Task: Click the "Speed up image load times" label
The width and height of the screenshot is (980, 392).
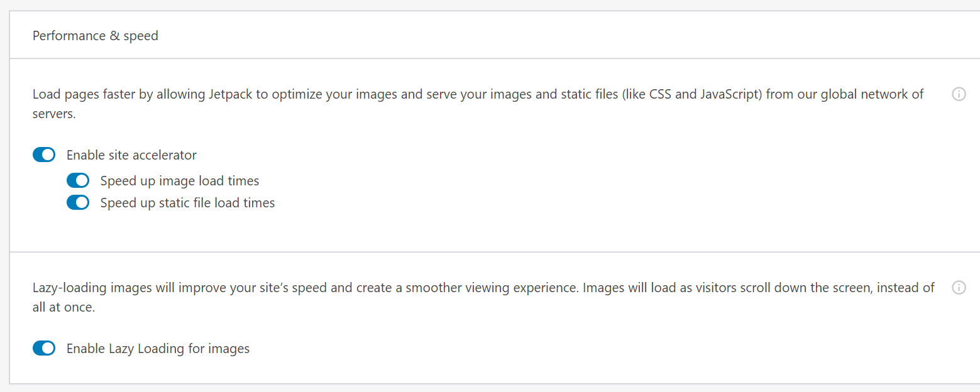Action: pos(180,181)
